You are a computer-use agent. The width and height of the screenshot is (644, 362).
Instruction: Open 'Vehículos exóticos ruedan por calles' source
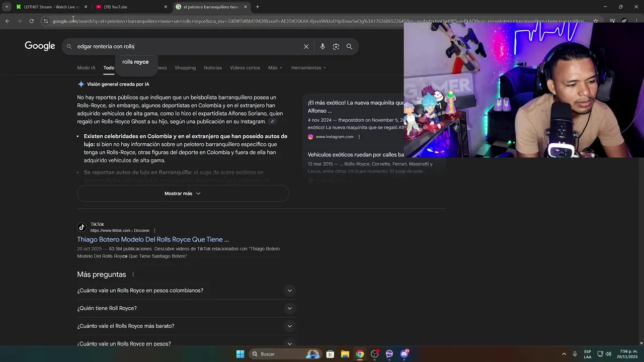click(356, 155)
